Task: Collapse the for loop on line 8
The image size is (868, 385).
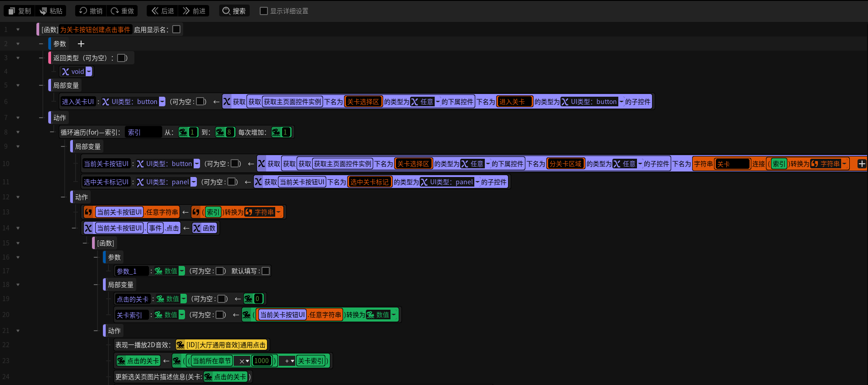Action: click(18, 132)
